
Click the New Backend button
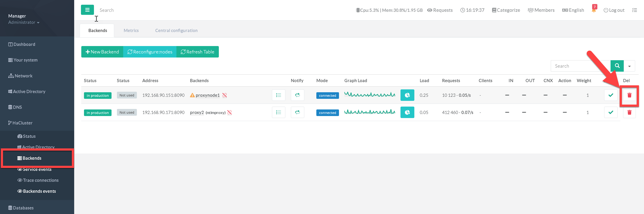pyautogui.click(x=102, y=52)
